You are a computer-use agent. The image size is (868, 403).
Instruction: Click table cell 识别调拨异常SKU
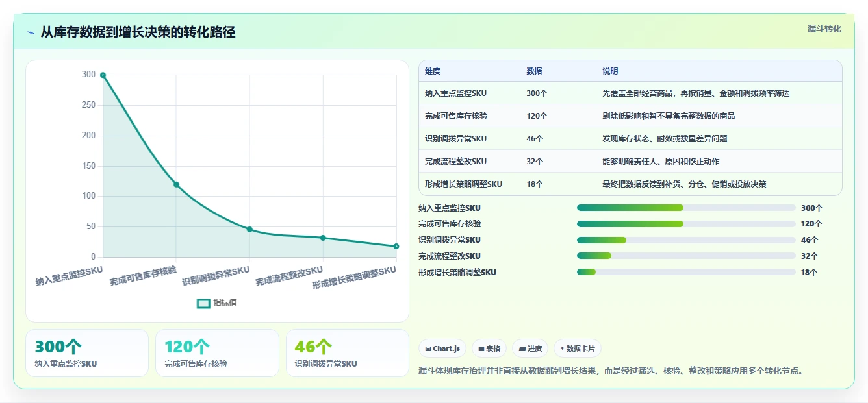(455, 139)
